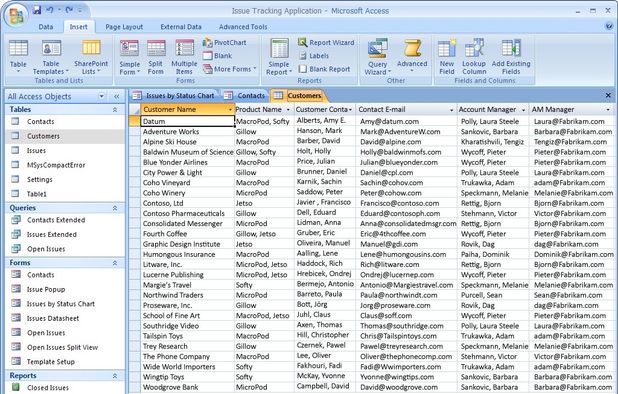
Task: Open Product Name column dropdown arrow
Action: click(288, 110)
